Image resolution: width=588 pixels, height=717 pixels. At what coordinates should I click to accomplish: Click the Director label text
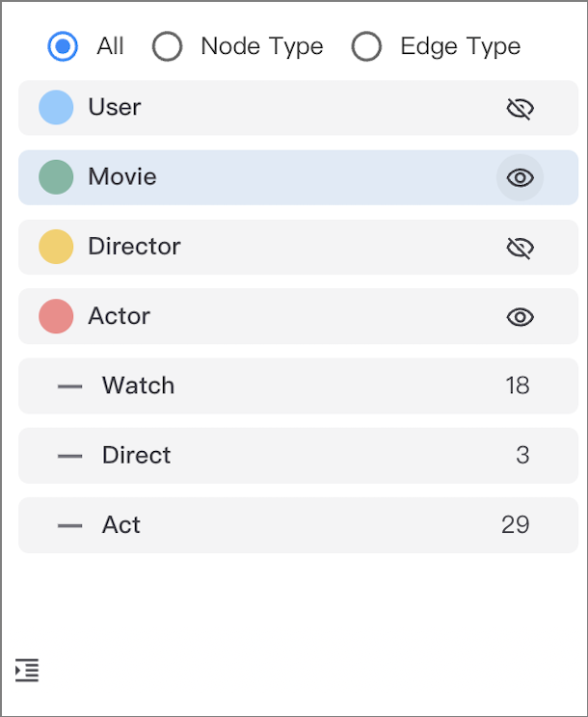point(134,247)
